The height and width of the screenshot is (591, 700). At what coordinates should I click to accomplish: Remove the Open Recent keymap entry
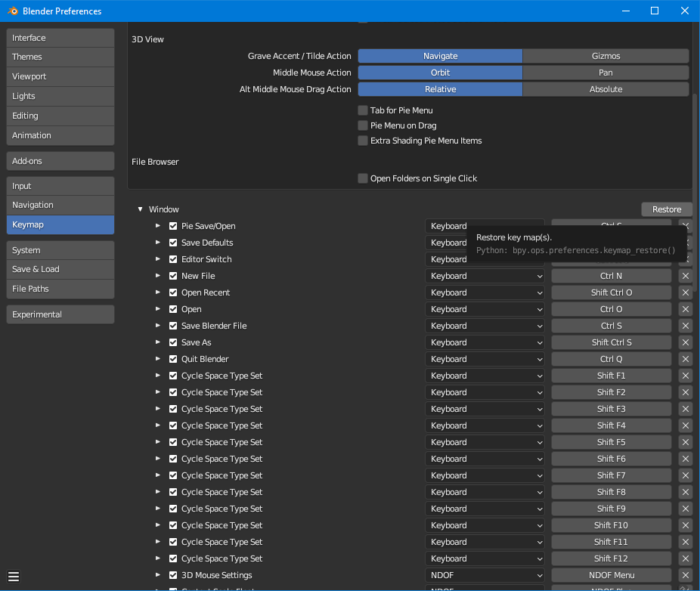tap(686, 292)
